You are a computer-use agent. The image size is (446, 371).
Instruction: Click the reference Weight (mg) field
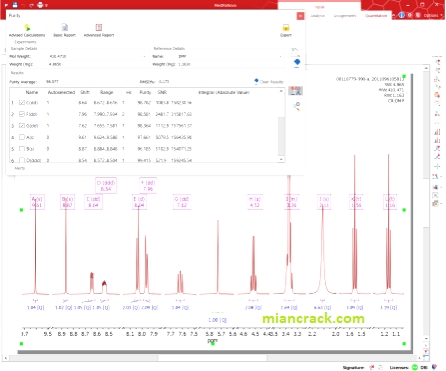tap(230, 64)
